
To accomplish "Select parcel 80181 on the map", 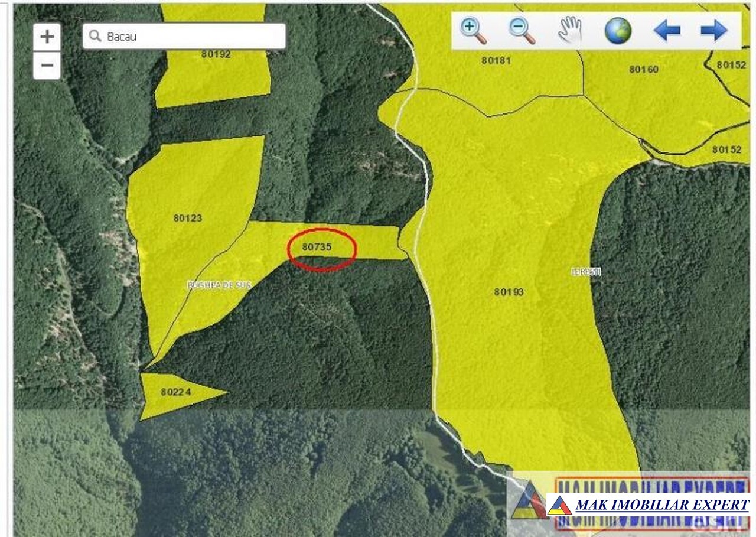I will [x=496, y=60].
